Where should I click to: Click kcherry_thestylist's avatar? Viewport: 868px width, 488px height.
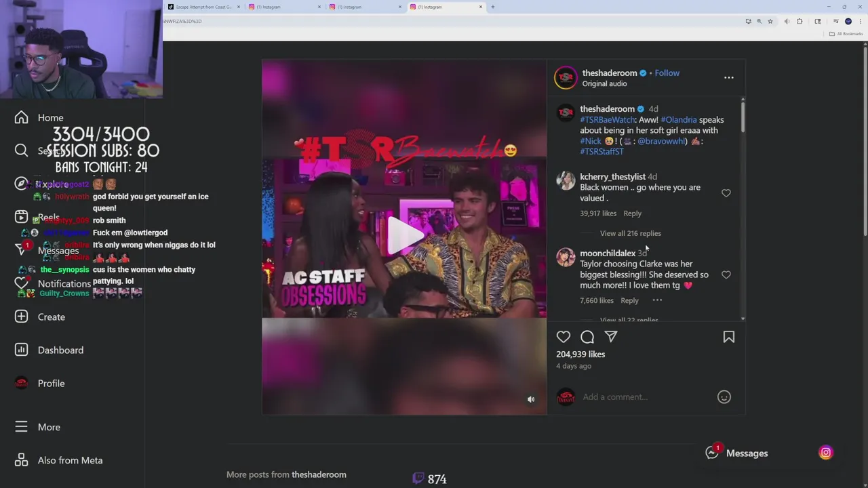tap(566, 180)
